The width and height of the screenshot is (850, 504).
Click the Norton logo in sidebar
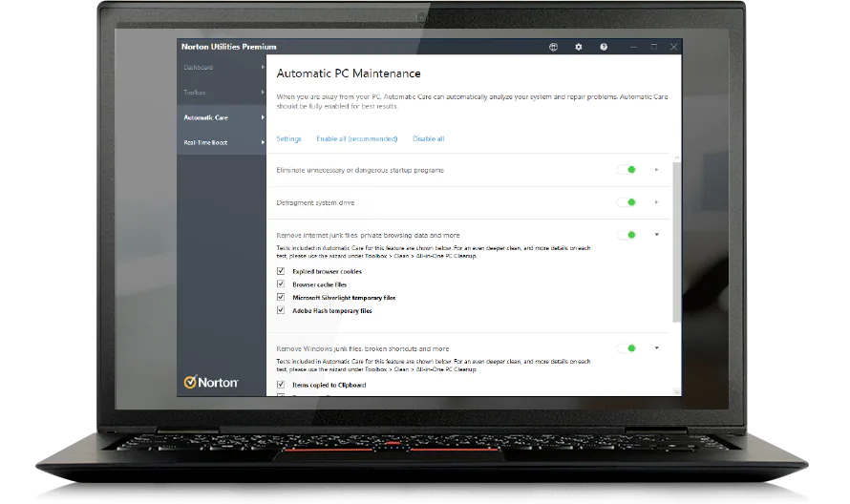(211, 382)
